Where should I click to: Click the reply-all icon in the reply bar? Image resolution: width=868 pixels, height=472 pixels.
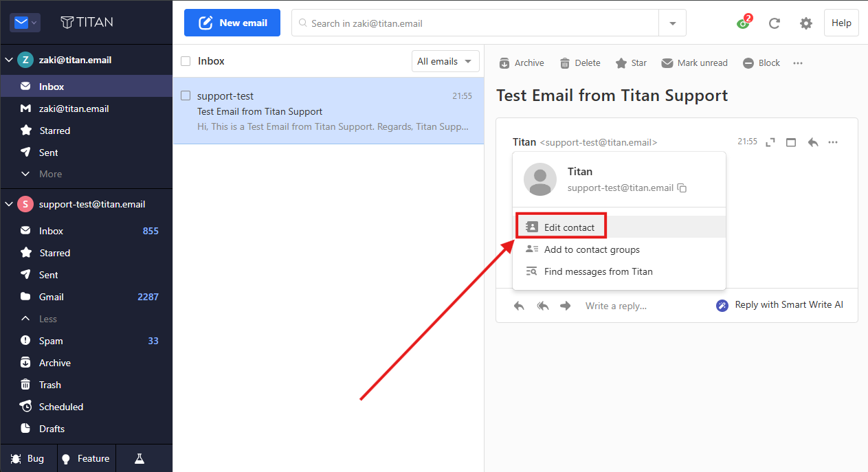(x=543, y=306)
